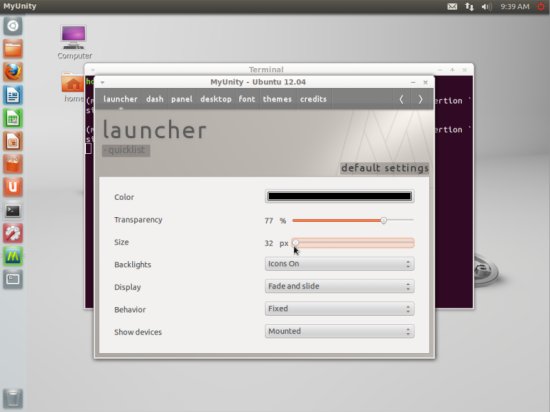The height and width of the screenshot is (412, 550).
Task: Expand the Display Fade and slide dropdown
Action: 339,286
